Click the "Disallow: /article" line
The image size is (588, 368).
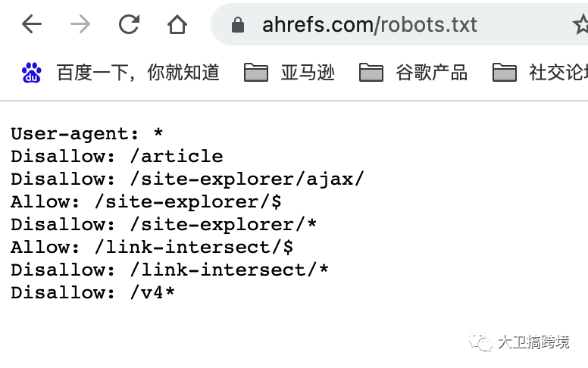coord(117,157)
